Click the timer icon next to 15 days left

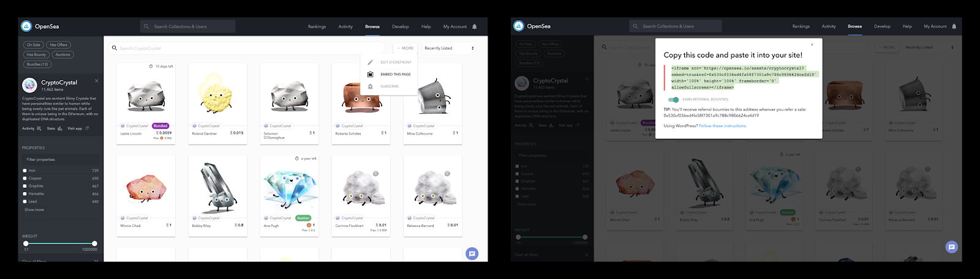pyautogui.click(x=151, y=66)
